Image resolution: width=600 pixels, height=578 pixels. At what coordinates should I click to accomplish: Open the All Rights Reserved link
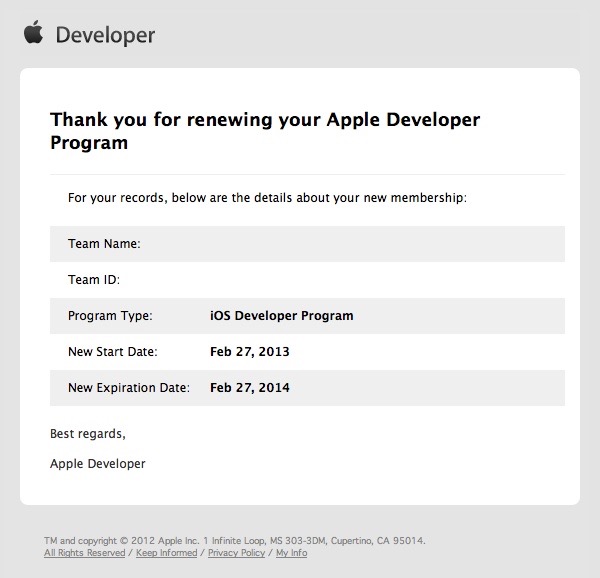(x=85, y=553)
